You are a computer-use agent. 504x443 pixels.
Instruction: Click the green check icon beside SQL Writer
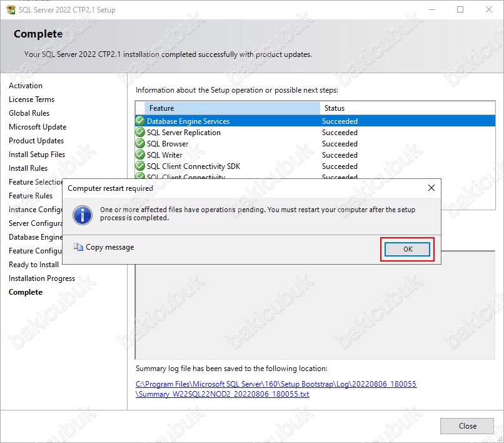point(140,155)
